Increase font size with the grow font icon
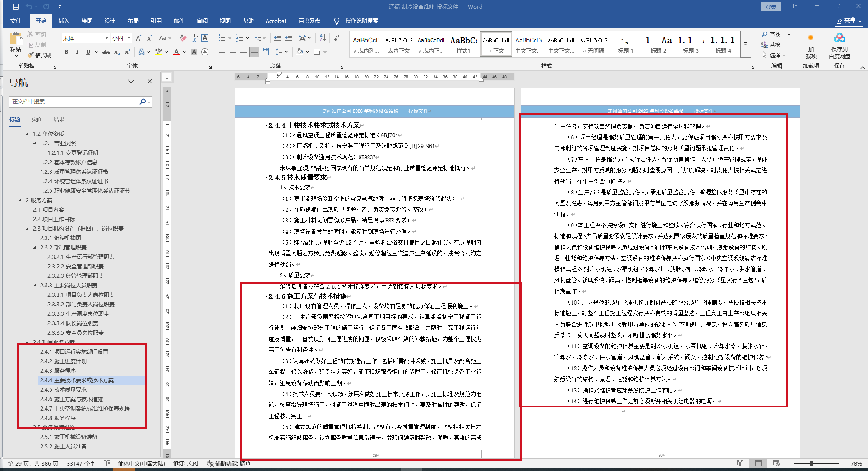 139,38
